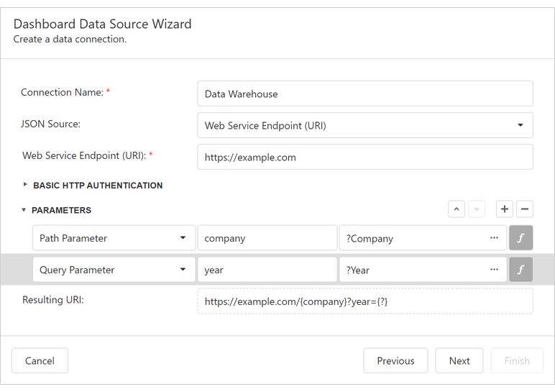
Task: Open the Path Parameter type dropdown
Action: [x=182, y=238]
